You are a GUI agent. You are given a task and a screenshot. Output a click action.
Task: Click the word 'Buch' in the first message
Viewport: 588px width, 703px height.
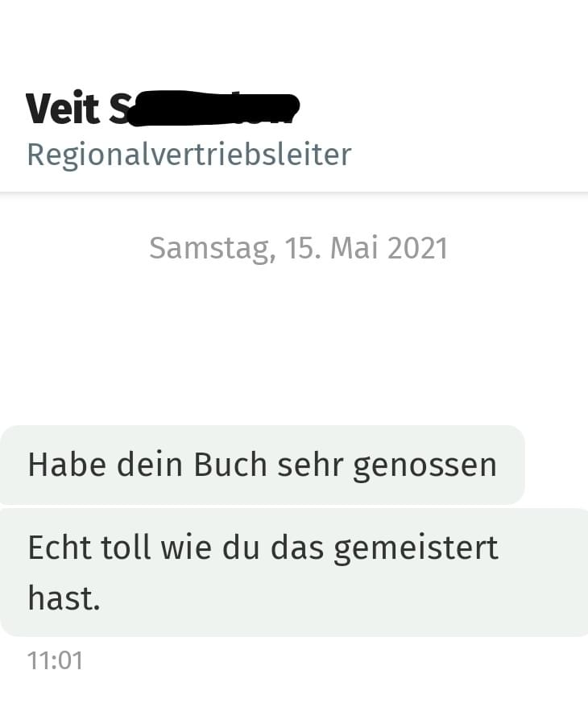(x=230, y=465)
